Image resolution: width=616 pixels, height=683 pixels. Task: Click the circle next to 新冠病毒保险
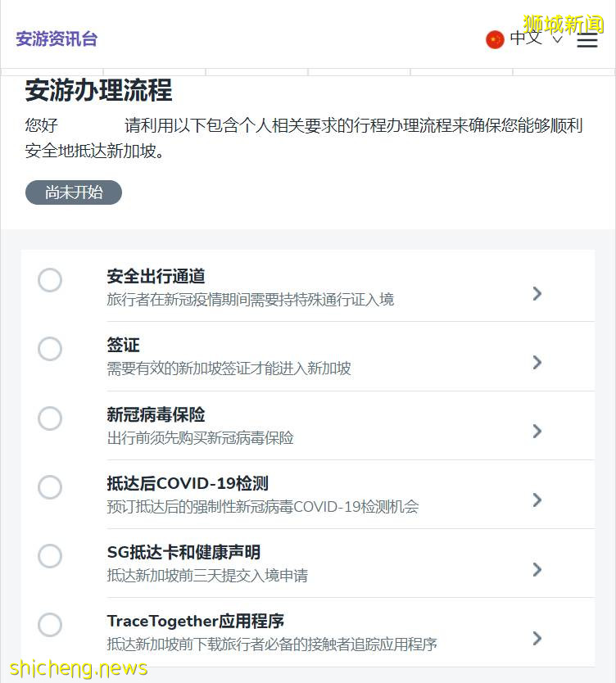tap(50, 418)
